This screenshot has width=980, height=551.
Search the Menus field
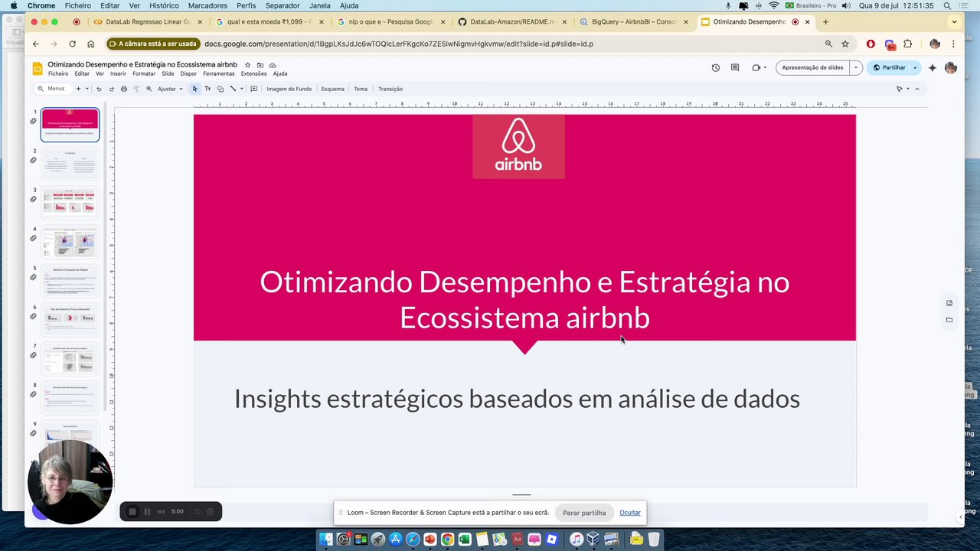click(52, 89)
